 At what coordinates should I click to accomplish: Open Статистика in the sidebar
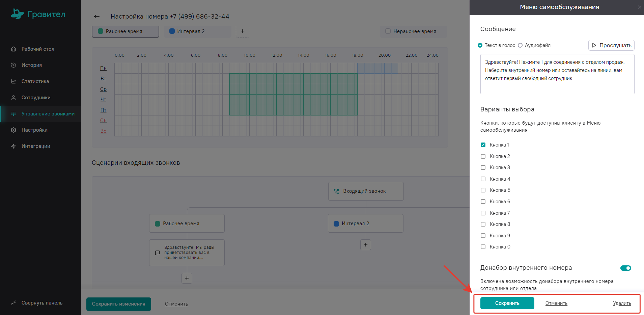click(x=35, y=81)
